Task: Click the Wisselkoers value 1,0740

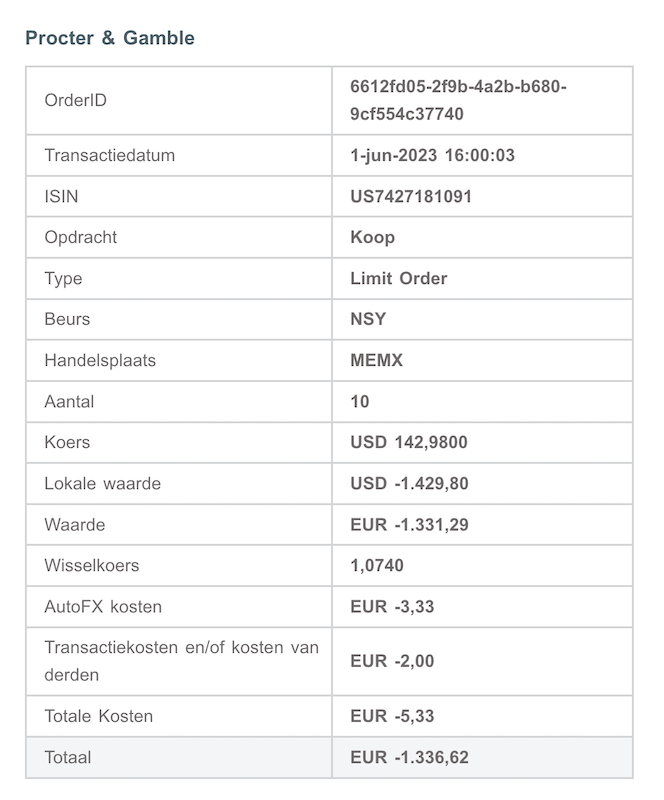Action: tap(377, 565)
